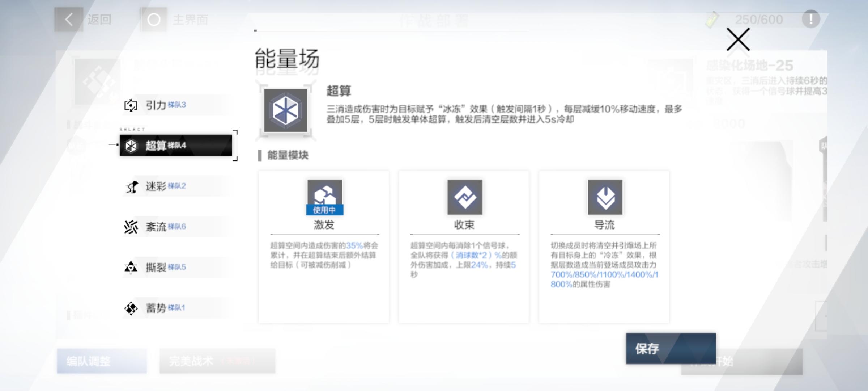Screen dimensions: 868x391
Task: Click the 激发 module name label
Action: pos(324,225)
